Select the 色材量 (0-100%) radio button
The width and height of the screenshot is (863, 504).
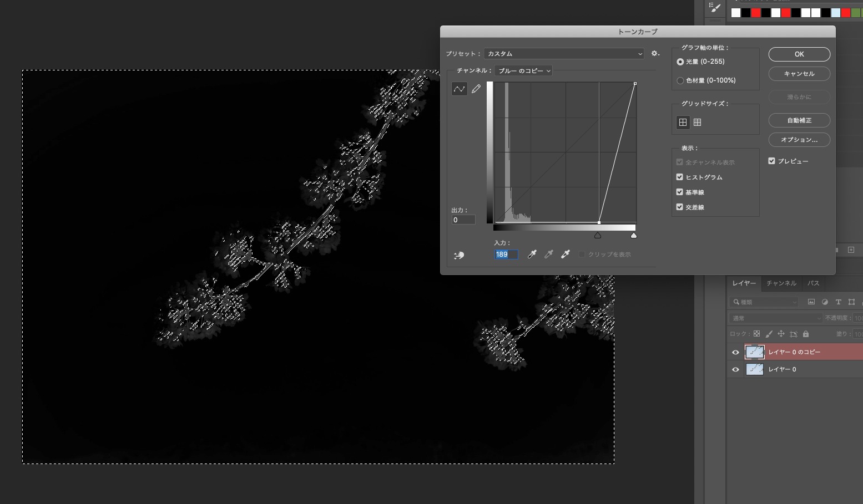680,81
